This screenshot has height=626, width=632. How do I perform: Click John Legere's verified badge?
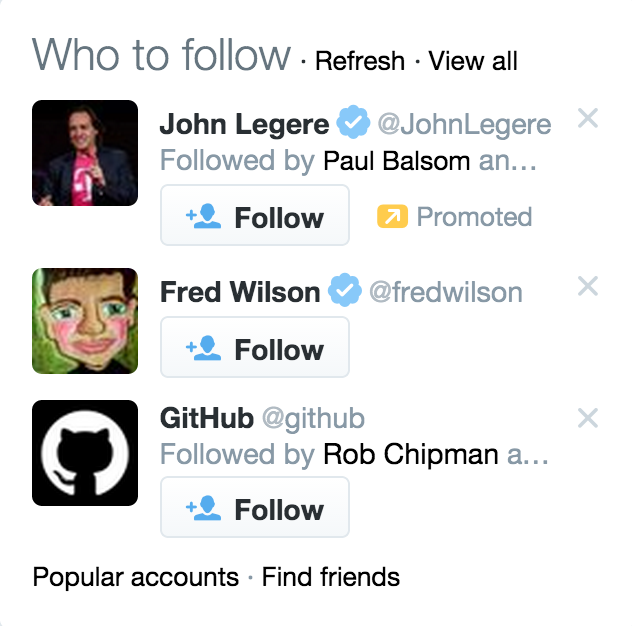tap(353, 122)
